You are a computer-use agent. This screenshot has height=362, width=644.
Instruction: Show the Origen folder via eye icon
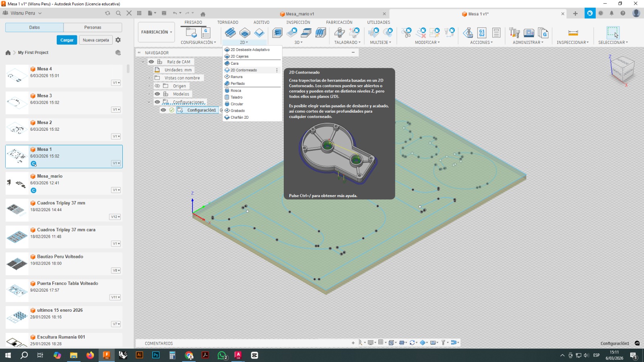click(x=157, y=86)
